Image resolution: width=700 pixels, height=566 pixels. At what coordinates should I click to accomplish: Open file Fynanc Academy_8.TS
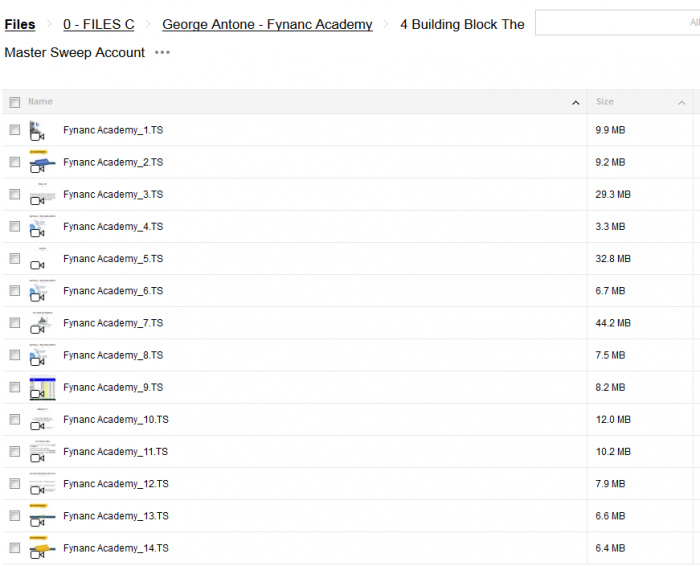[113, 355]
